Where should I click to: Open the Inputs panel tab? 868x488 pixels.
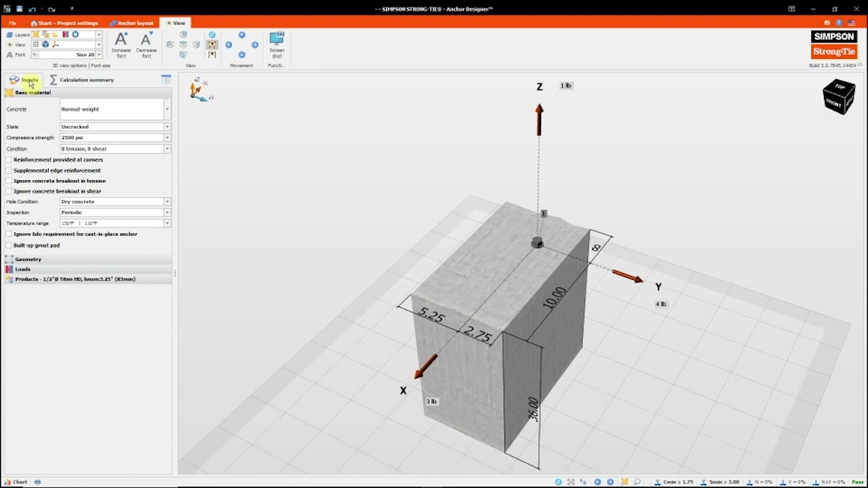pos(24,80)
